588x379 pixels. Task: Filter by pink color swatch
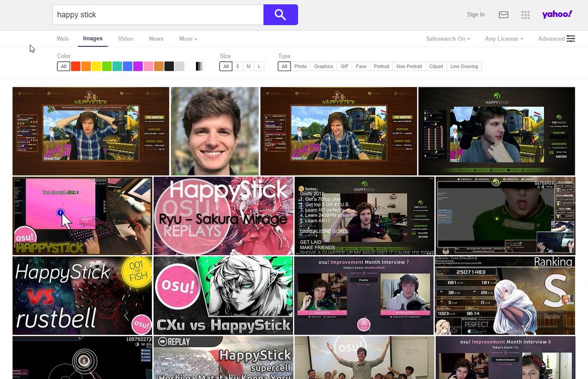[x=148, y=66]
